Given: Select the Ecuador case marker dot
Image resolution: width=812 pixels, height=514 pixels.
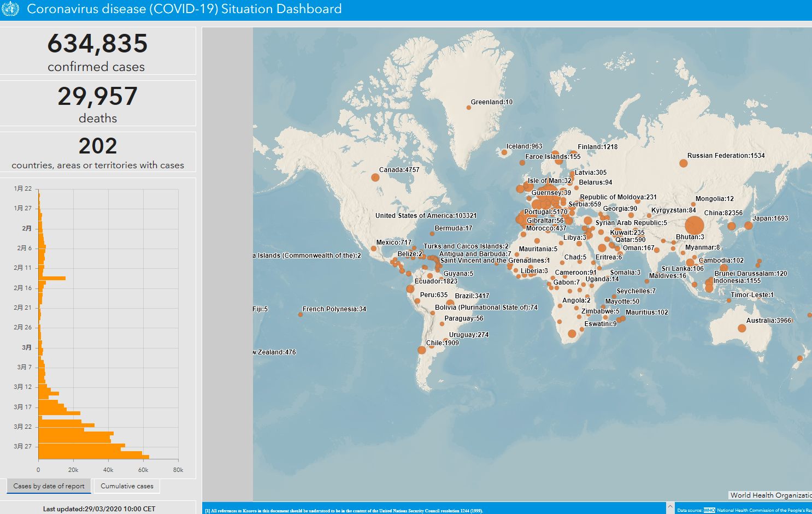Looking at the screenshot, I should pos(410,288).
